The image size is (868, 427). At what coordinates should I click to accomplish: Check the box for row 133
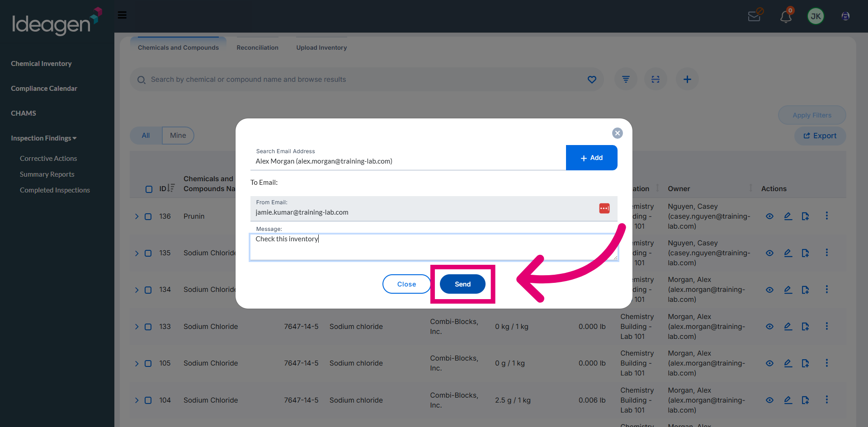(x=148, y=327)
